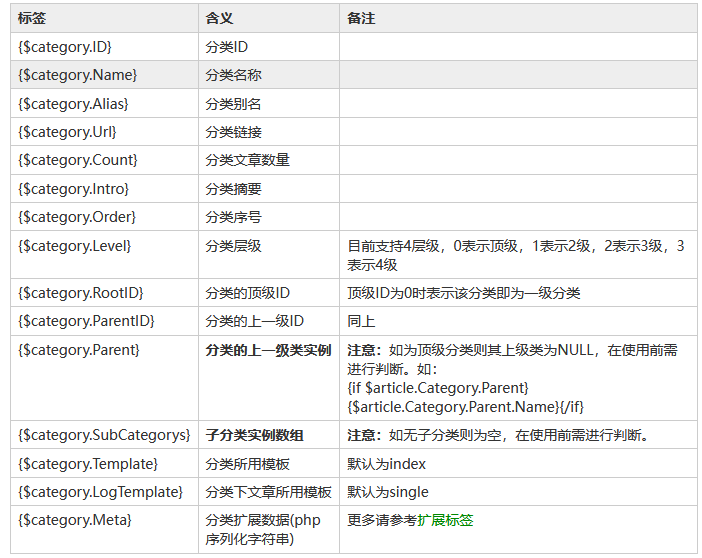
Task: Click the 分类下文章所用模板 meaning text
Action: (x=268, y=492)
